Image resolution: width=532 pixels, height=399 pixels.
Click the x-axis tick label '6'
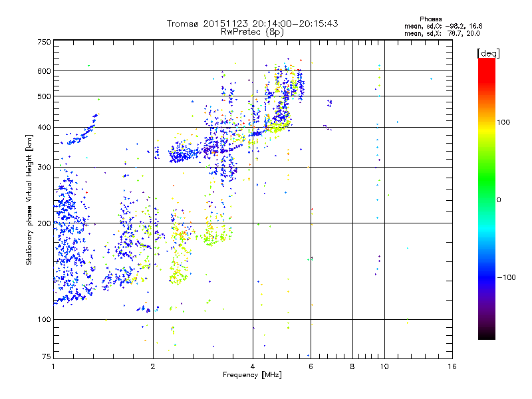pyautogui.click(x=311, y=366)
